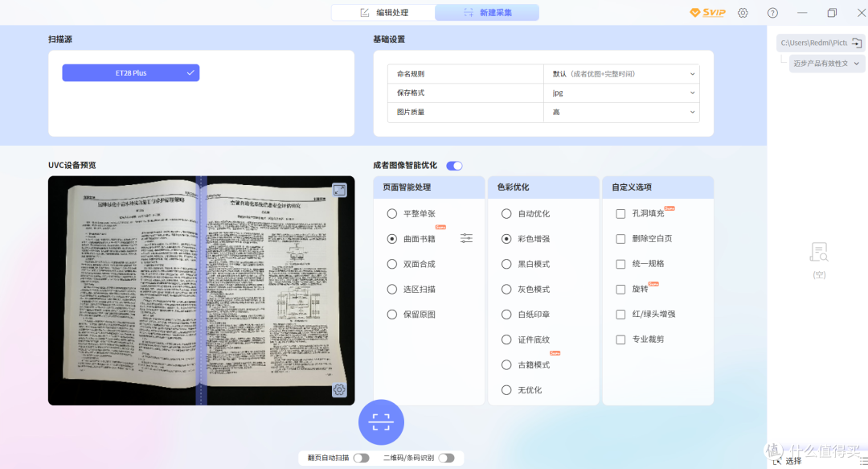Switch to the 编辑处理 tab
The height and width of the screenshot is (469, 868).
(x=383, y=12)
